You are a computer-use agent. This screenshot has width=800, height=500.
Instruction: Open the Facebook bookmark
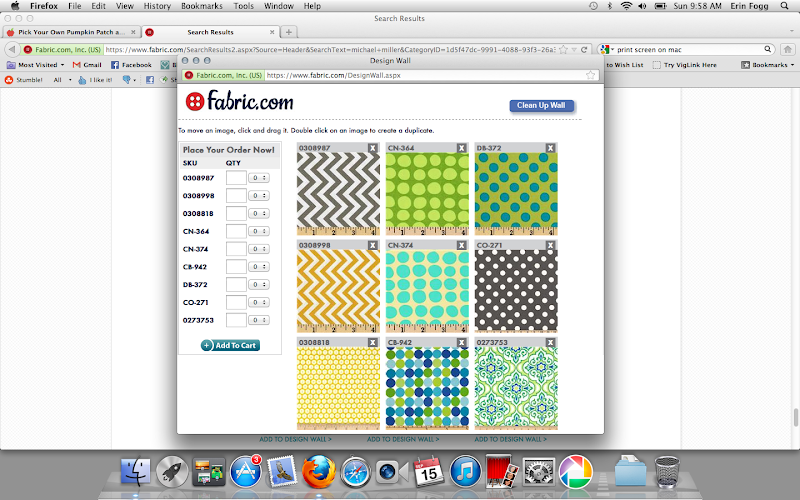point(131,65)
